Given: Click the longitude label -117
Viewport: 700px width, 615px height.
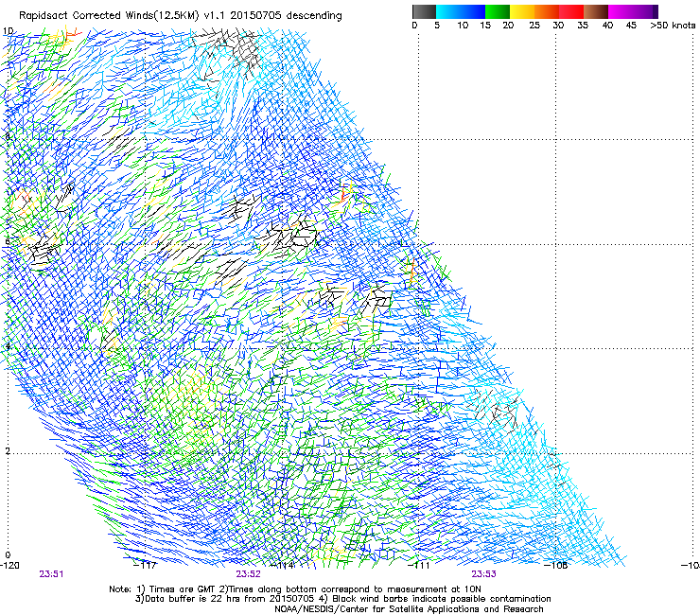Looking at the screenshot, I should (x=146, y=565).
